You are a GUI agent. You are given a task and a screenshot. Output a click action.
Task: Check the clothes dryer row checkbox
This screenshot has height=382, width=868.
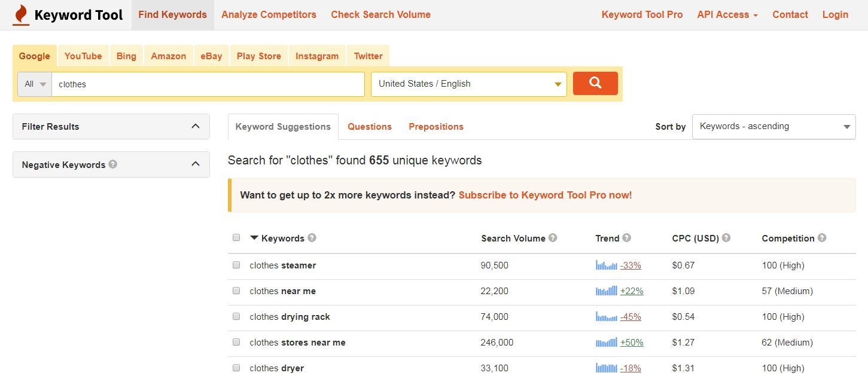[x=236, y=368]
